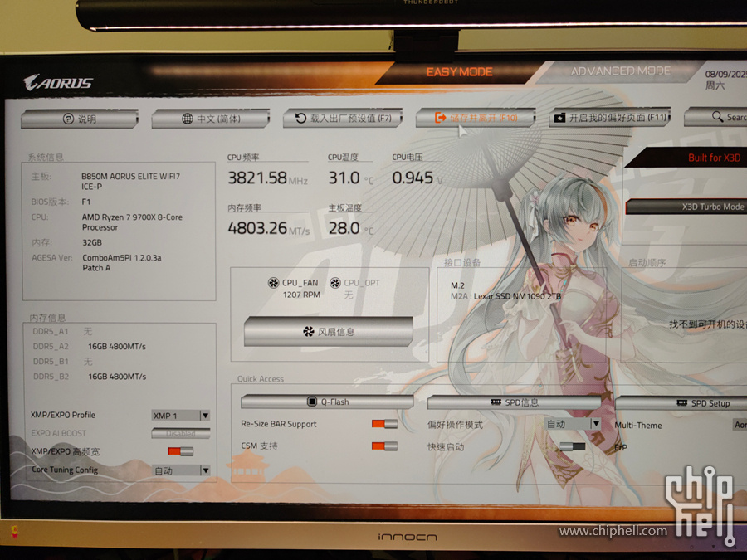Toggle Re-Size BAR Support switch
The width and height of the screenshot is (747, 560).
tap(384, 424)
